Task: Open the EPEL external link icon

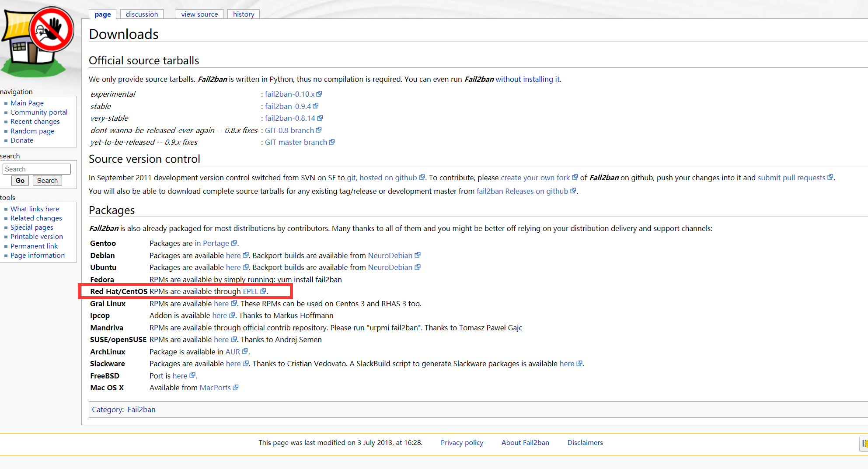Action: (x=264, y=291)
